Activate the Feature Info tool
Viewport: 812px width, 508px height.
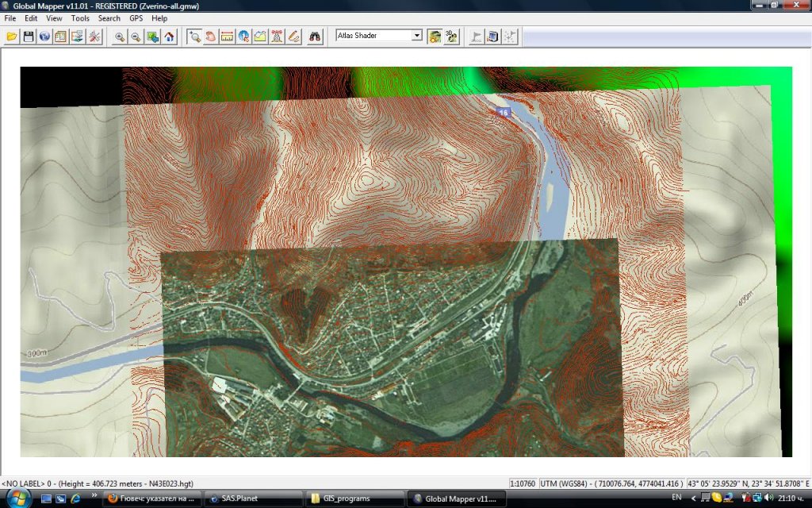(243, 36)
